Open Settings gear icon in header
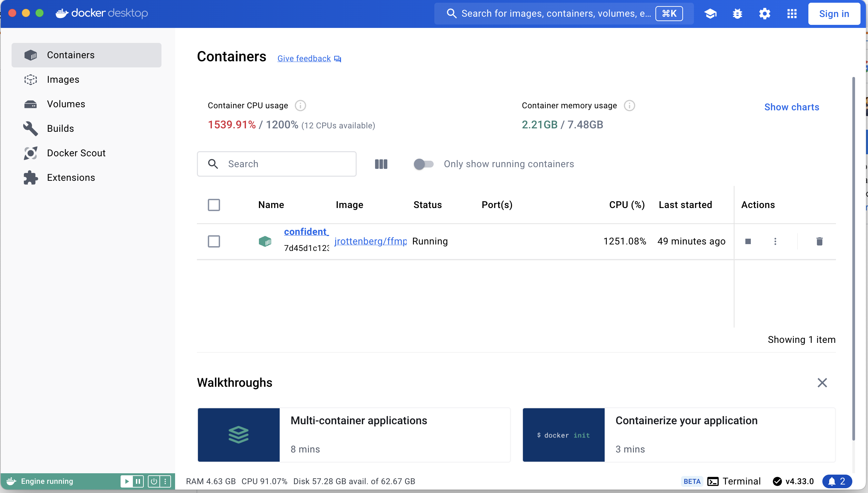This screenshot has height=493, width=868. tap(765, 14)
